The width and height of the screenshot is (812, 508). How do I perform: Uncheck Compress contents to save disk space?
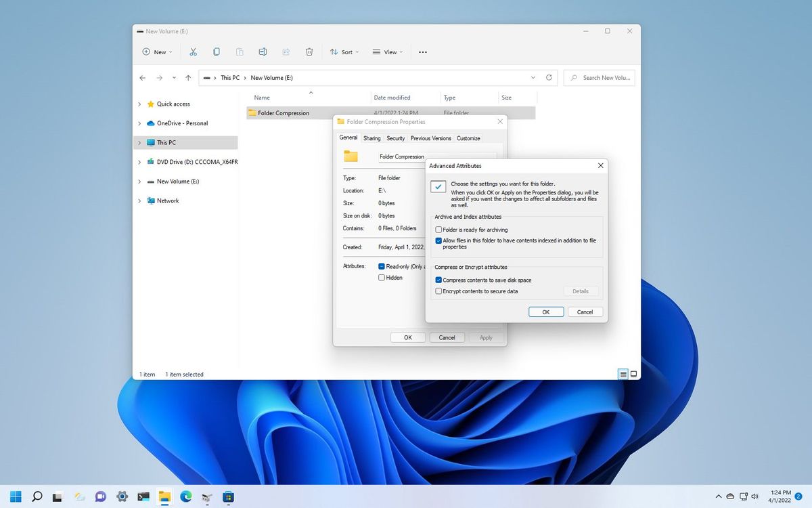click(438, 280)
